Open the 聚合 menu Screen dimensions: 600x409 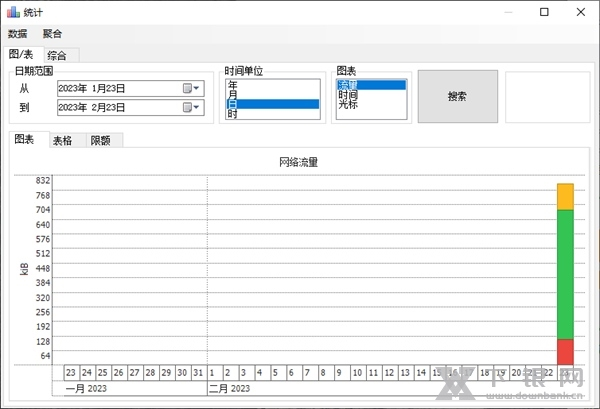[52, 34]
